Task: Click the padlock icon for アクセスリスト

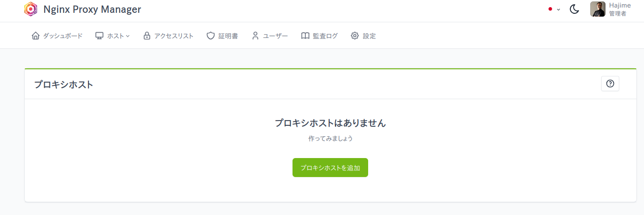Action: pos(147,36)
